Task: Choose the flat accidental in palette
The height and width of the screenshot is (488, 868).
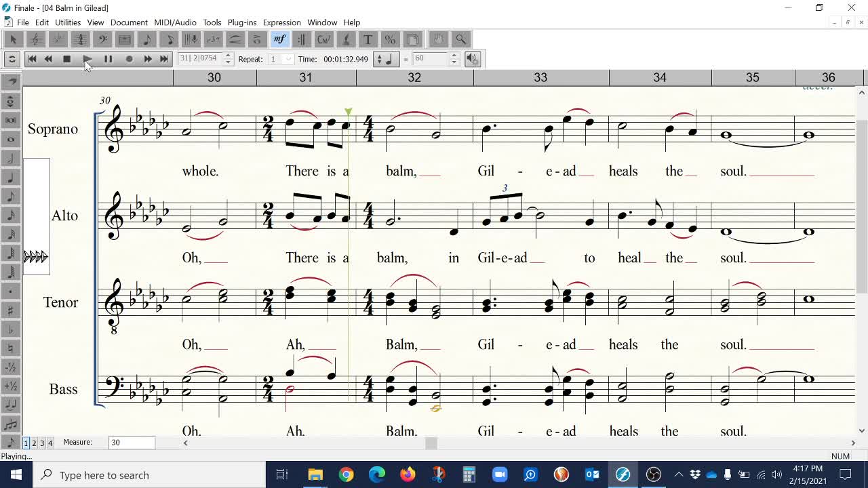Action: 11,329
